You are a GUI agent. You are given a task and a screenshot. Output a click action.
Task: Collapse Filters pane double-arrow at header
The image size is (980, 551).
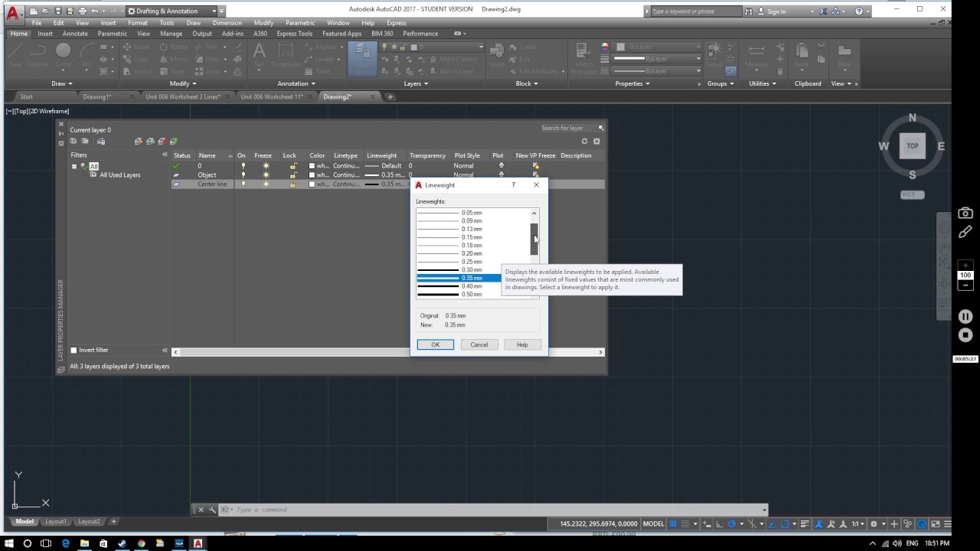point(165,155)
